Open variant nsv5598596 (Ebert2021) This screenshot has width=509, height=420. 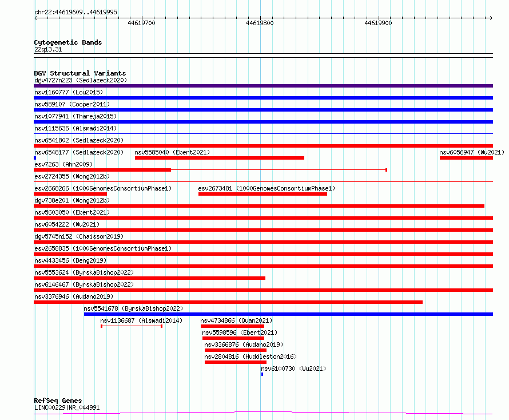(x=240, y=332)
